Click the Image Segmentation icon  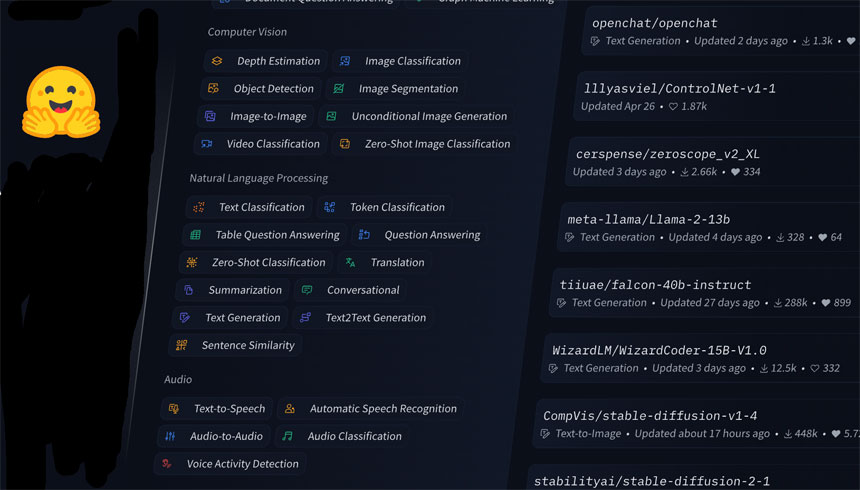(338, 88)
